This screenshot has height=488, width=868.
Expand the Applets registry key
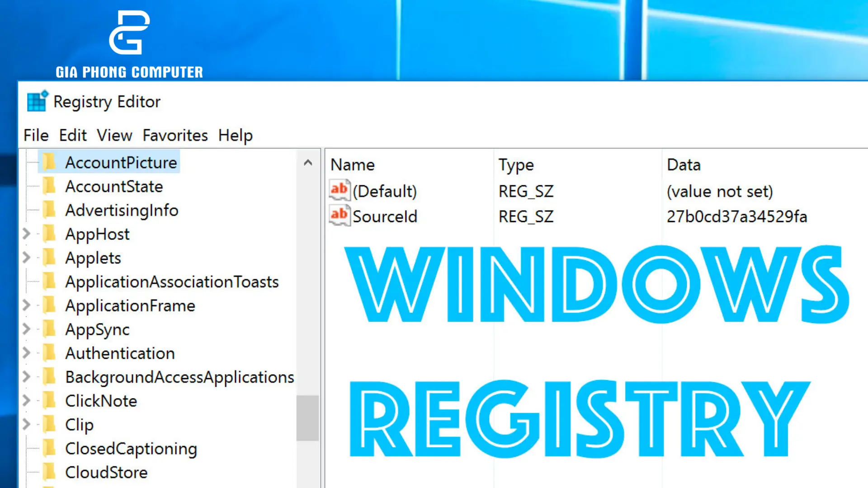point(26,258)
